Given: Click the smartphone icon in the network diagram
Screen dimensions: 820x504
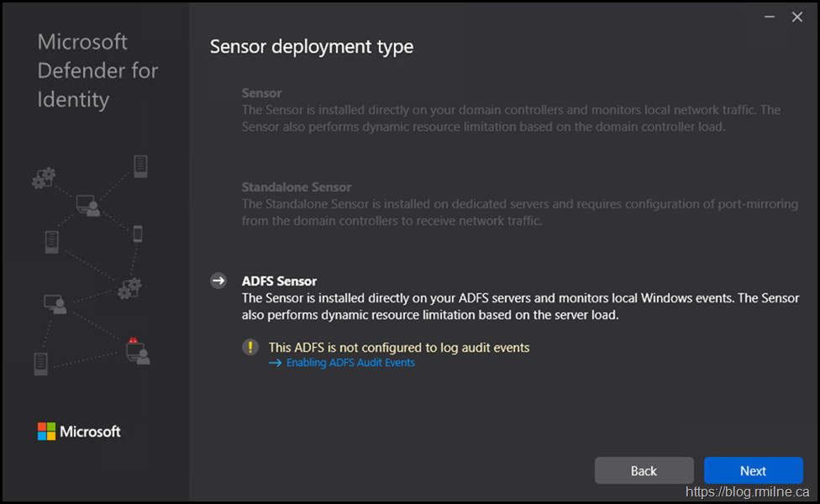Looking at the screenshot, I should pyautogui.click(x=138, y=234).
